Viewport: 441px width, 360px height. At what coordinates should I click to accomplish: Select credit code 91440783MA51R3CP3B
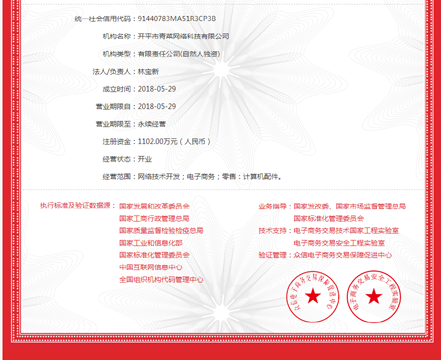(177, 19)
